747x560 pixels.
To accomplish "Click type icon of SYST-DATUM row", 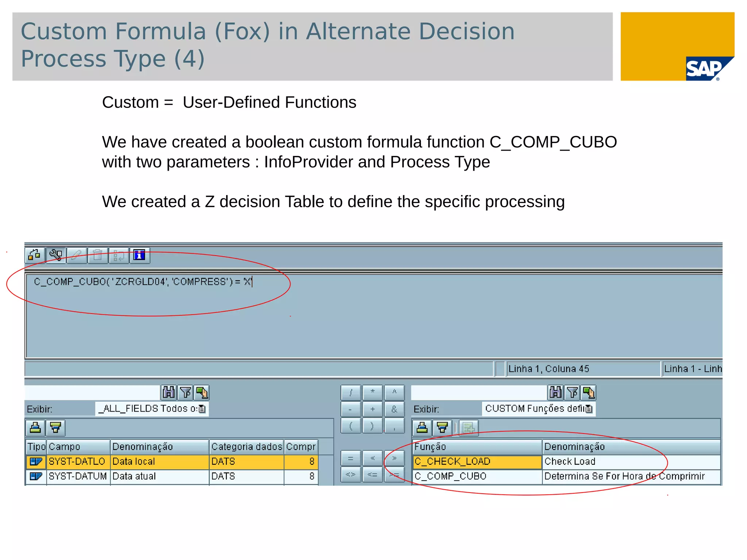I will tap(36, 477).
